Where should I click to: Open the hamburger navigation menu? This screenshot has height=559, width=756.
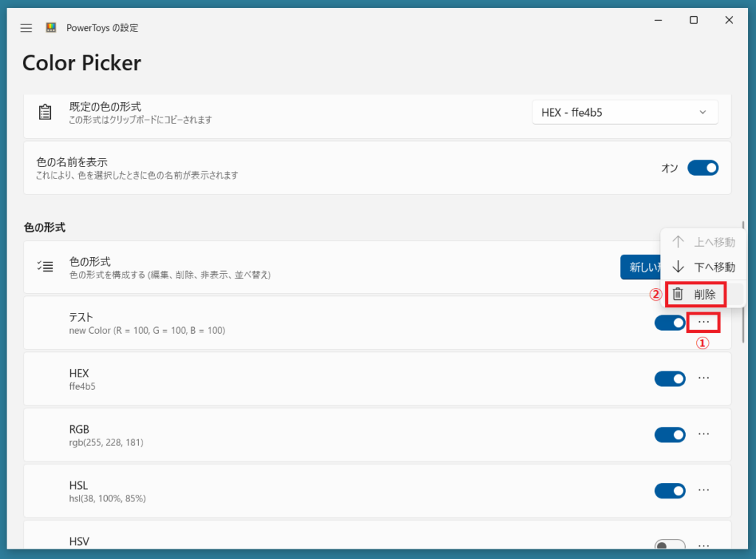pos(26,28)
